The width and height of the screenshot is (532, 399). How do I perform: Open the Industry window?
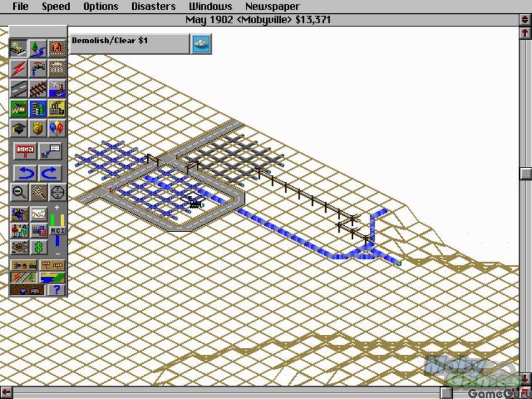[x=39, y=231]
